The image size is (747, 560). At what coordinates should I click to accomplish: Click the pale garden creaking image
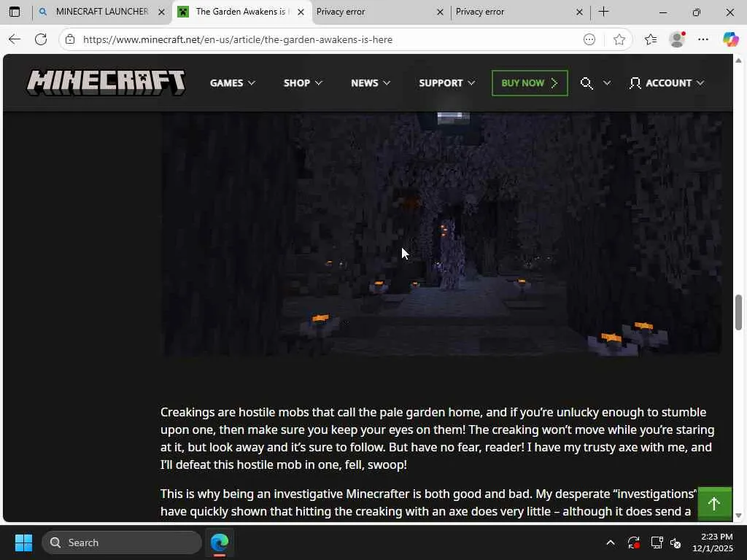tap(441, 234)
